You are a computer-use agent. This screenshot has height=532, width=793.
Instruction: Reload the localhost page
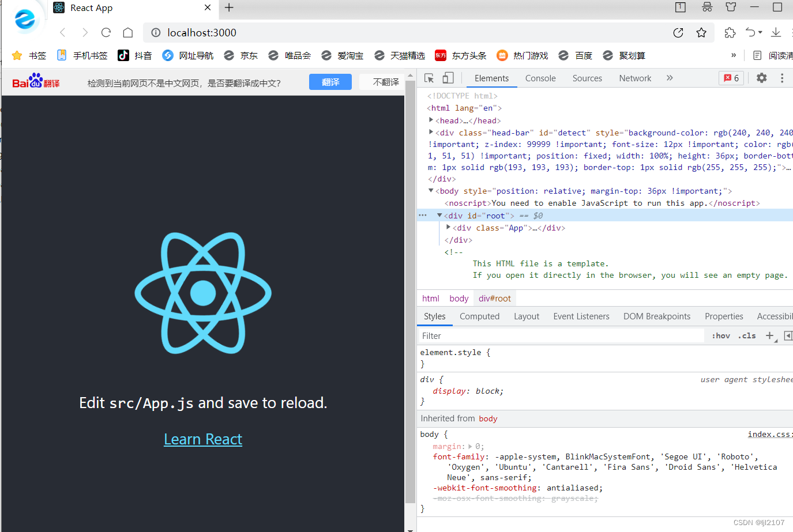pyautogui.click(x=106, y=33)
